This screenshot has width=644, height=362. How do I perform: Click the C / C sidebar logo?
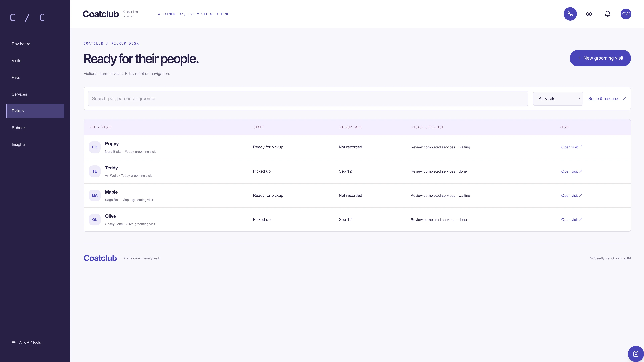[27, 18]
